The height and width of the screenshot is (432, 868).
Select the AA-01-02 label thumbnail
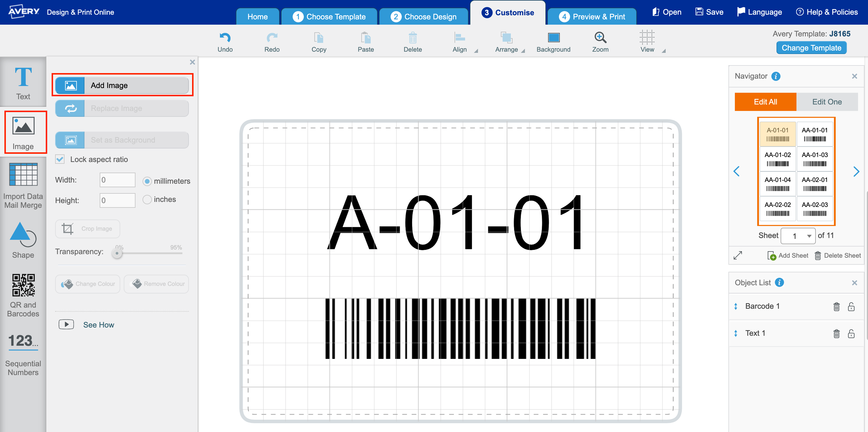777,158
